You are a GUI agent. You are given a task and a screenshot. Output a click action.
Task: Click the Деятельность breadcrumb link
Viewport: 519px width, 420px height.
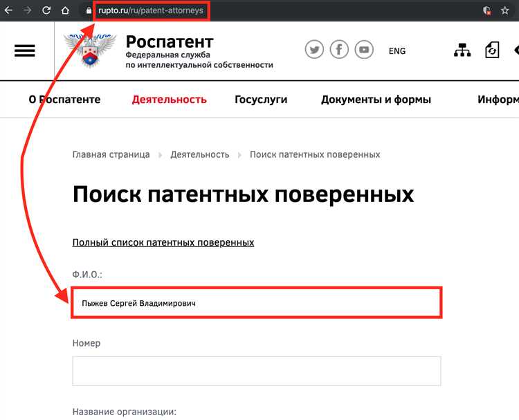tap(199, 154)
